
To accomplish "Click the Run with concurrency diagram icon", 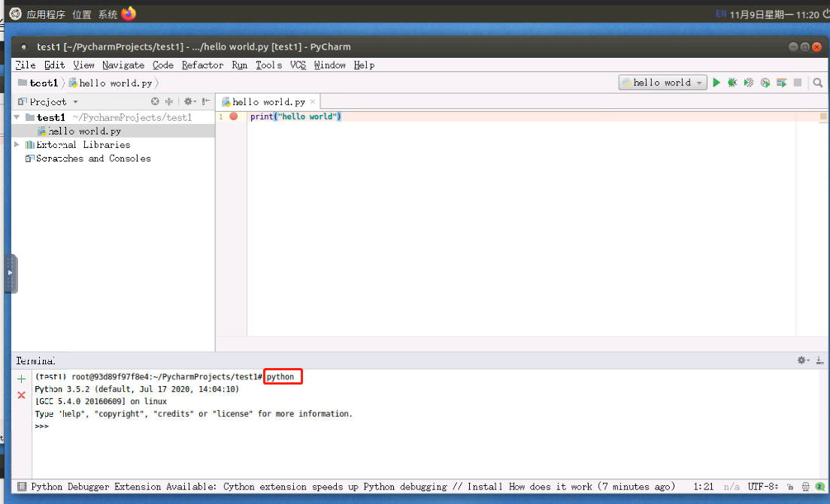I will pos(781,83).
